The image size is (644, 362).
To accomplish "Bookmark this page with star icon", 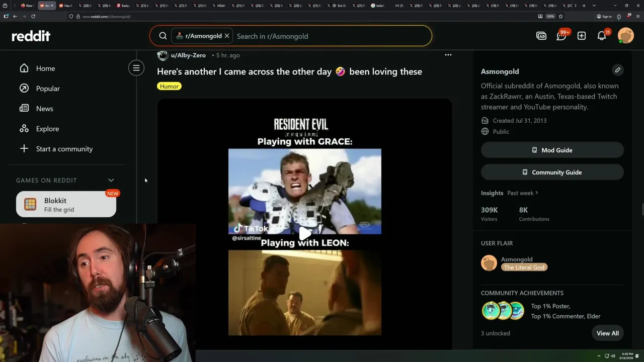I will tap(560, 17).
